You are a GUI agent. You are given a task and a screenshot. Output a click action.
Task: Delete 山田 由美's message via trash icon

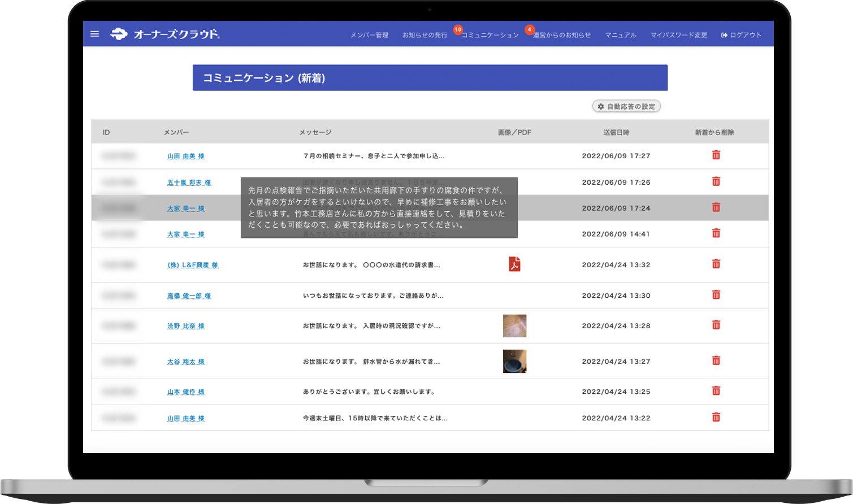tap(716, 154)
